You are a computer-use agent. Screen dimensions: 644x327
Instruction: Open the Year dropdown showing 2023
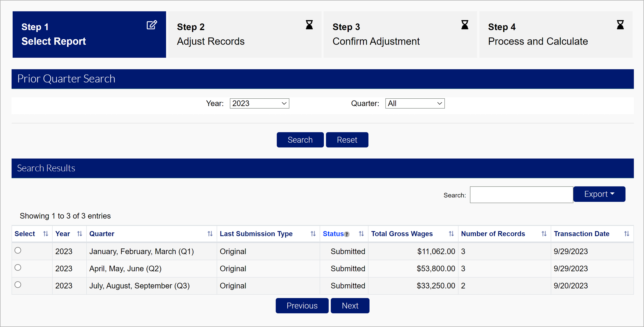tap(259, 103)
